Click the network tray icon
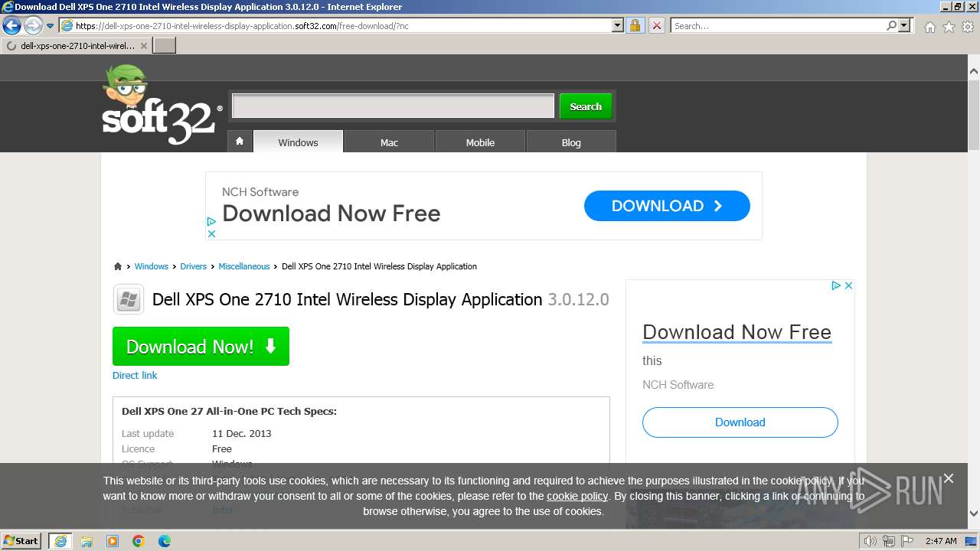 pos(889,541)
